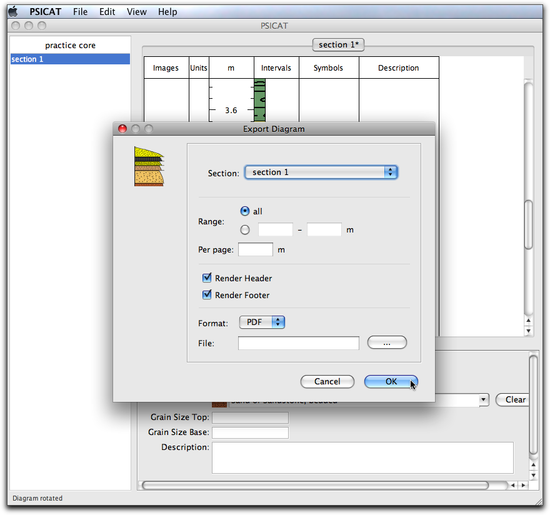Screen dimensions: 550x515
Task: Click the Symbols column header
Action: click(328, 68)
